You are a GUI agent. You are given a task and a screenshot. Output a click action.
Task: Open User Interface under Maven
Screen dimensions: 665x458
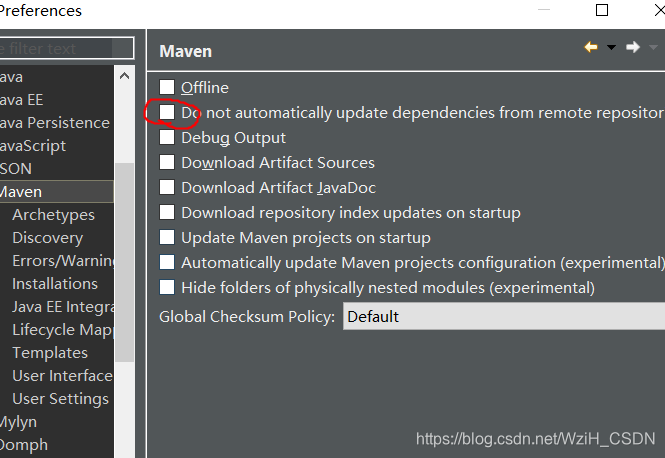[x=62, y=375]
